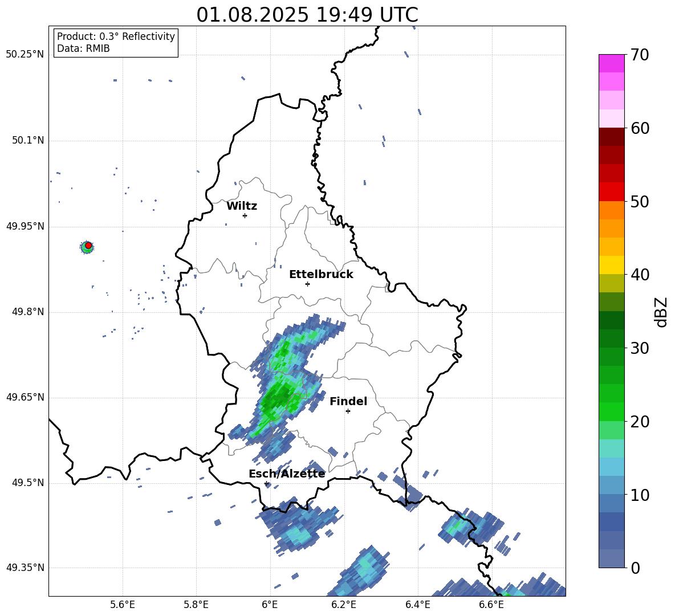Click the colorbar tick label 70
The width and height of the screenshot is (675, 616).
coord(640,55)
